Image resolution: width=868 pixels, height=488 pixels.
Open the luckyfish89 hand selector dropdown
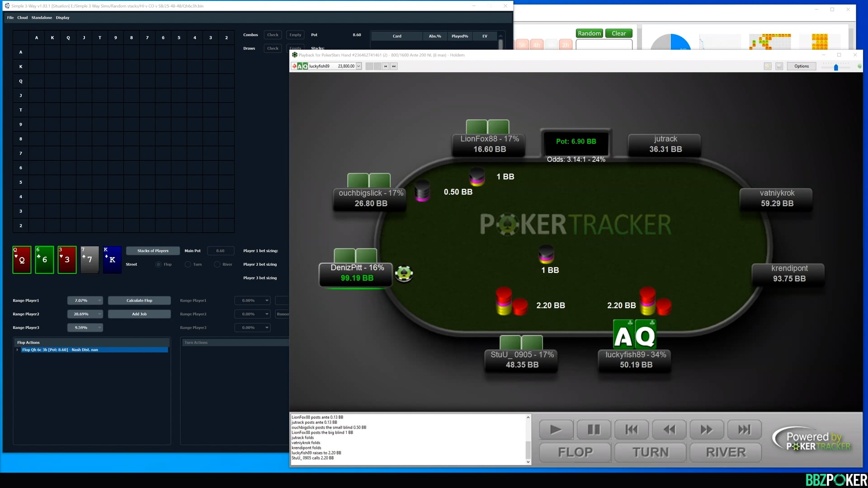pyautogui.click(x=359, y=66)
